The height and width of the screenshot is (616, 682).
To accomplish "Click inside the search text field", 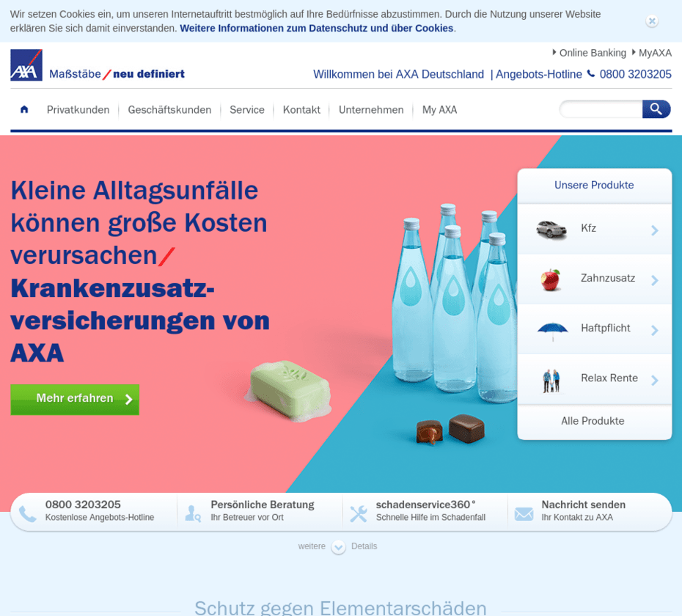I will tap(601, 109).
